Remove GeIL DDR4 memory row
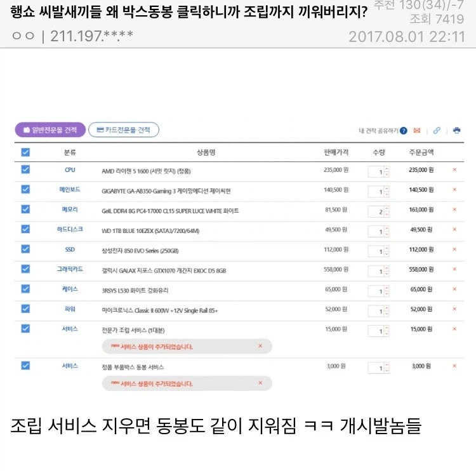This screenshot has height=471, width=476. coord(454,209)
